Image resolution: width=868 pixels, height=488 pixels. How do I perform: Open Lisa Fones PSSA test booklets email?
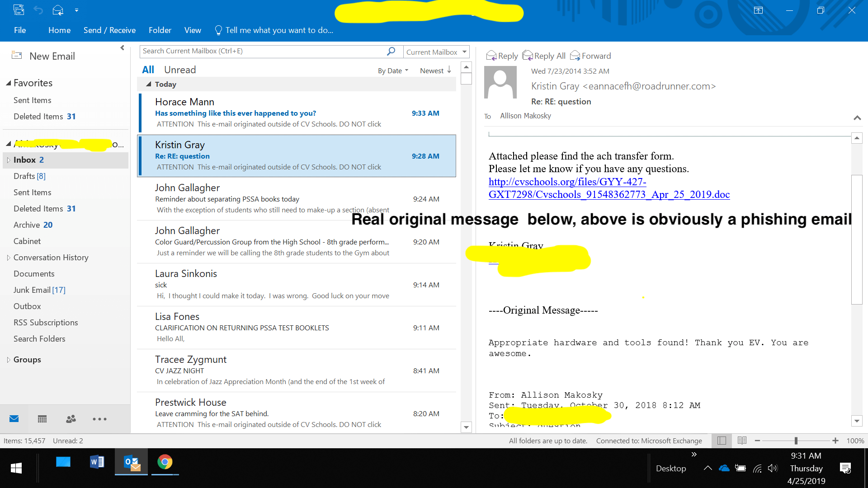coord(297,327)
